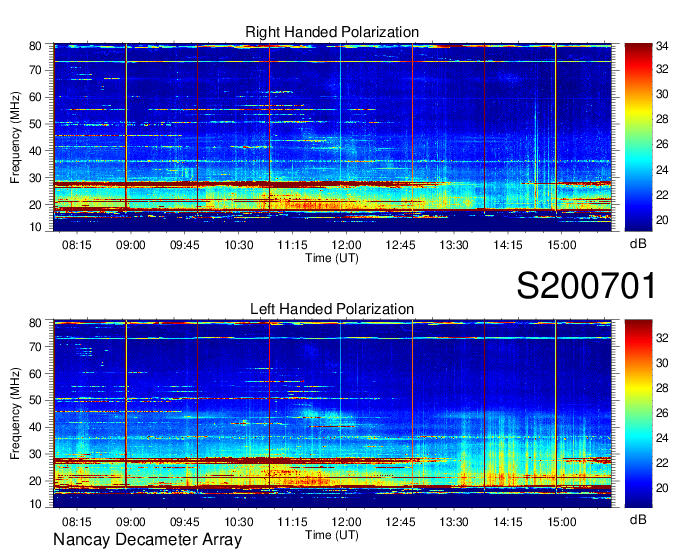Image resolution: width=680 pixels, height=552 pixels.
Task: Click the 80 MHz tick label on the top plot
Action: click(35, 46)
